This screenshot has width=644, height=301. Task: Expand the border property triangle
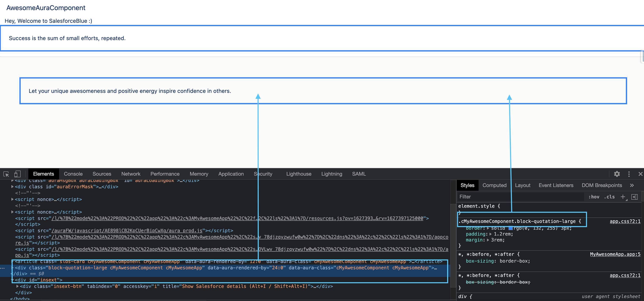488,228
